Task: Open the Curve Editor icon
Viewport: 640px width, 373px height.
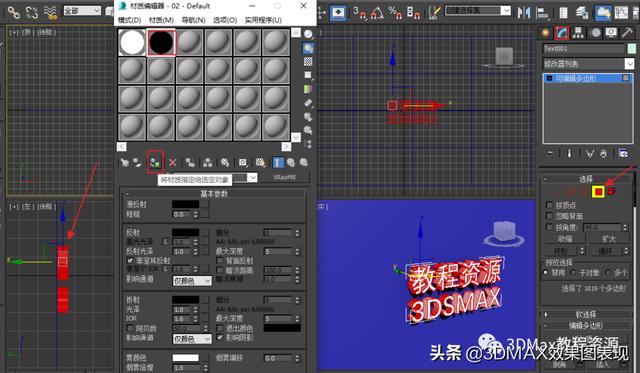Action: [x=621, y=13]
